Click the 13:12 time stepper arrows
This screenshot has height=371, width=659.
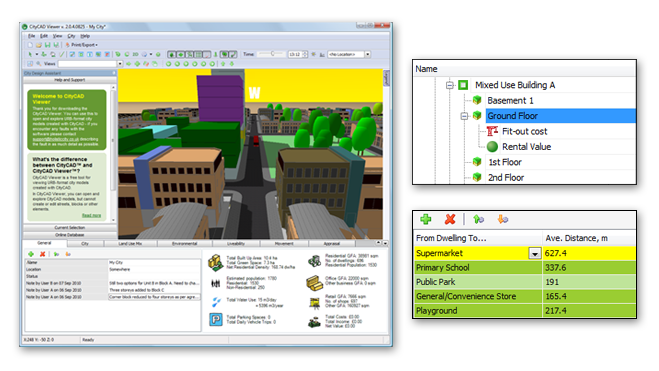click(305, 54)
